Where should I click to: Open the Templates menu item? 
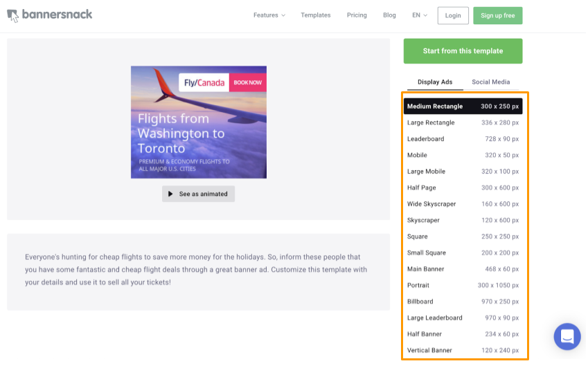[315, 15]
